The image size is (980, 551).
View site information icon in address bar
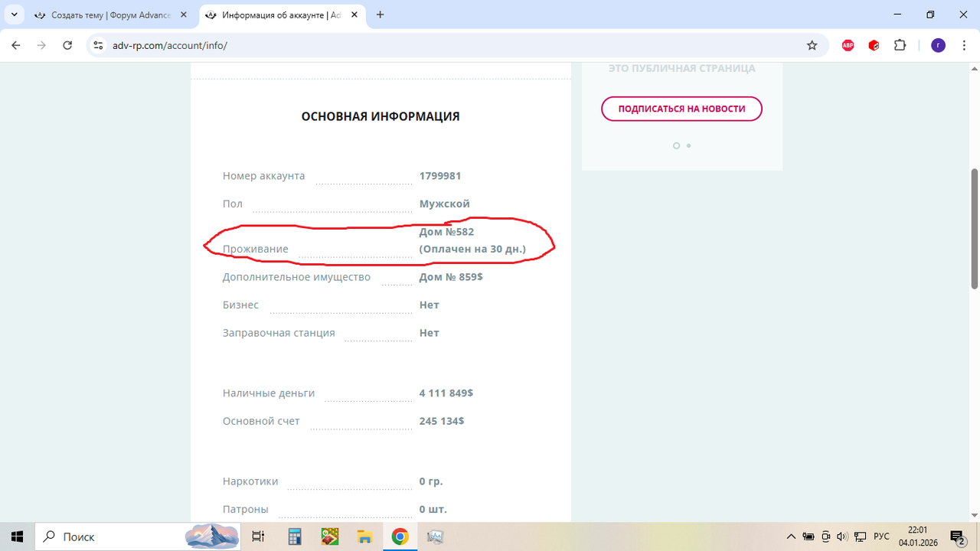97,46
